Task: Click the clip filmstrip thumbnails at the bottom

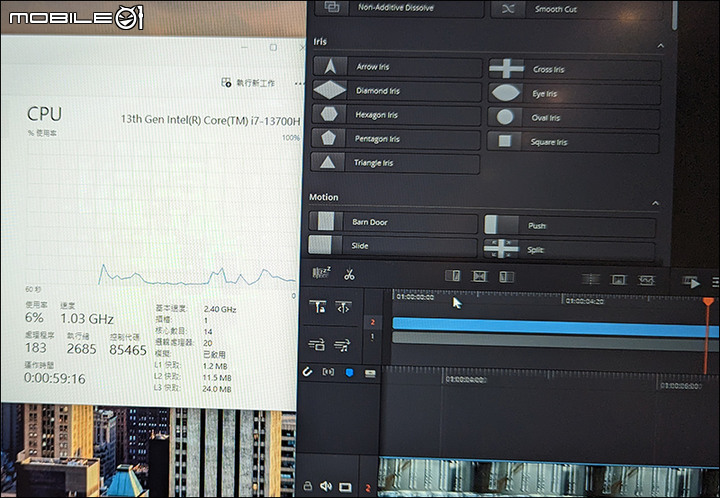Action: coord(549,478)
